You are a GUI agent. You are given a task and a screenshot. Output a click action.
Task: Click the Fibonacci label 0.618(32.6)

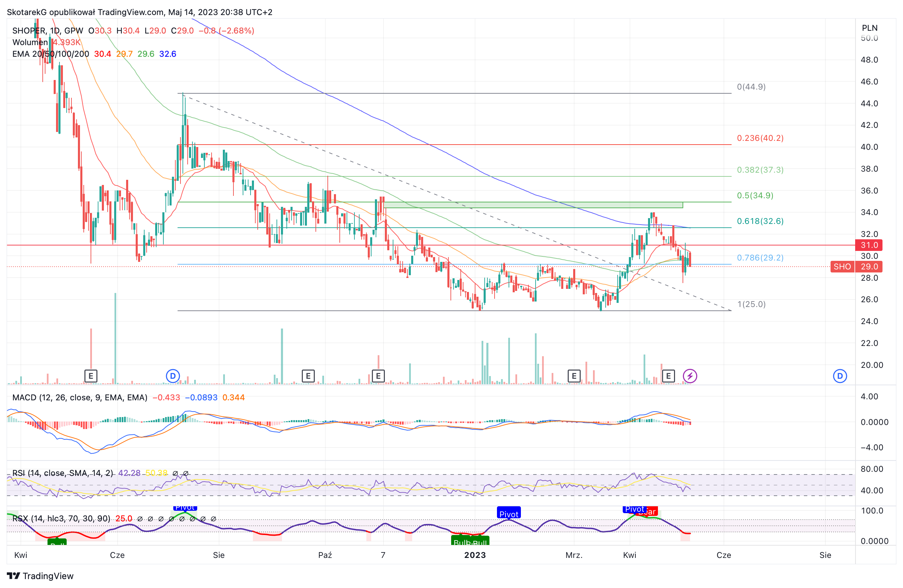click(x=760, y=221)
